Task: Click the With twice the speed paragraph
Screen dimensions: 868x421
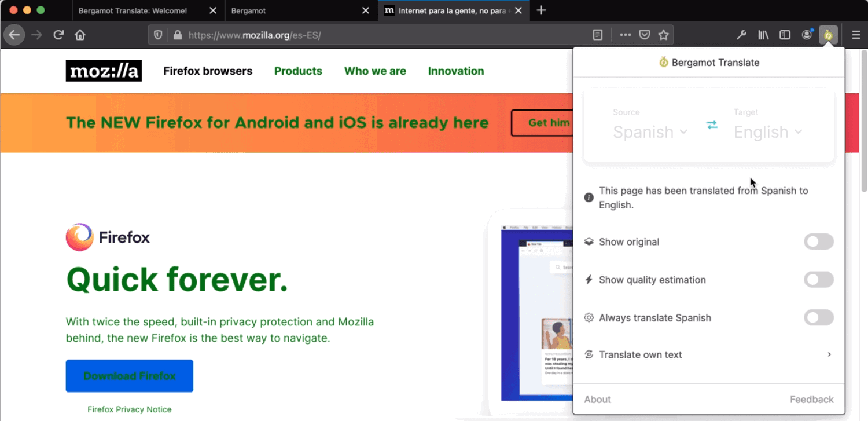Action: click(220, 330)
